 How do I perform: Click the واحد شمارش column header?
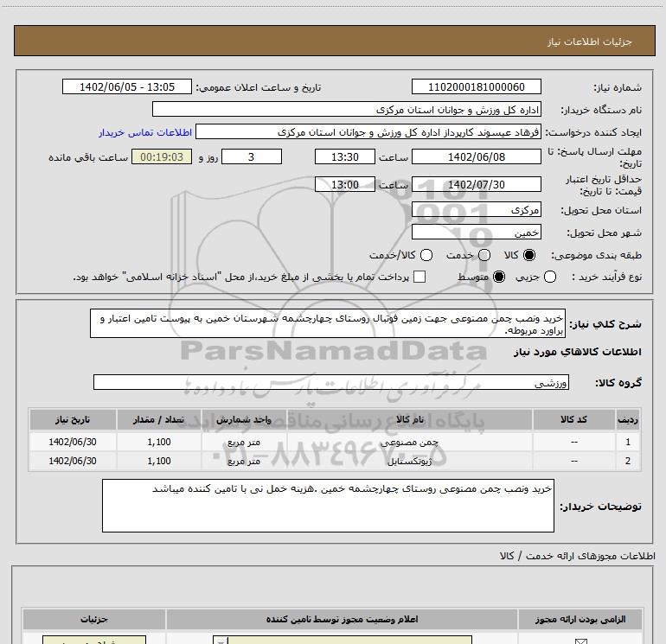pos(244,419)
